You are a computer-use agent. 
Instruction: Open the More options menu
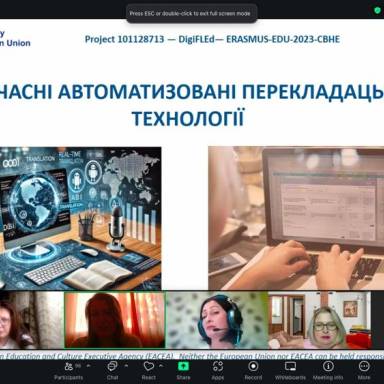click(x=364, y=371)
